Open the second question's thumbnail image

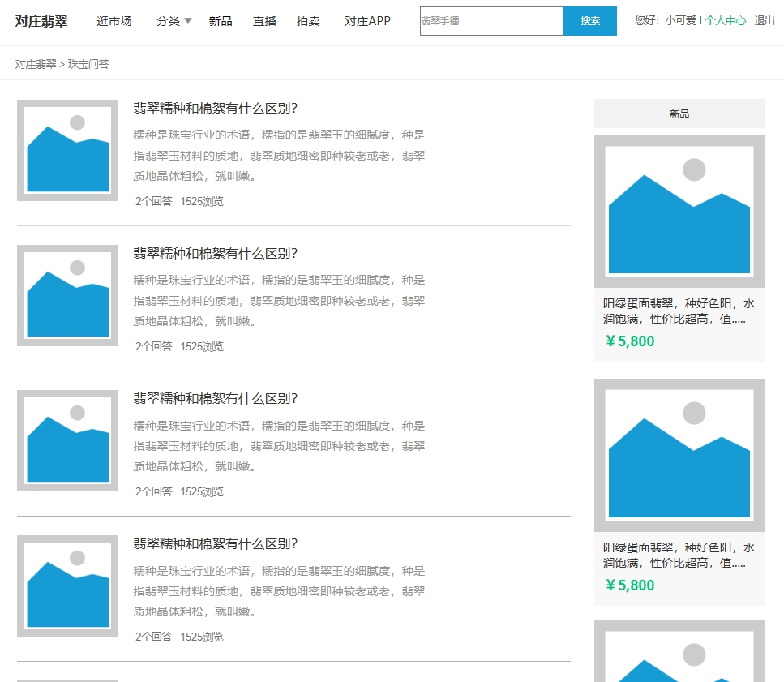click(67, 295)
